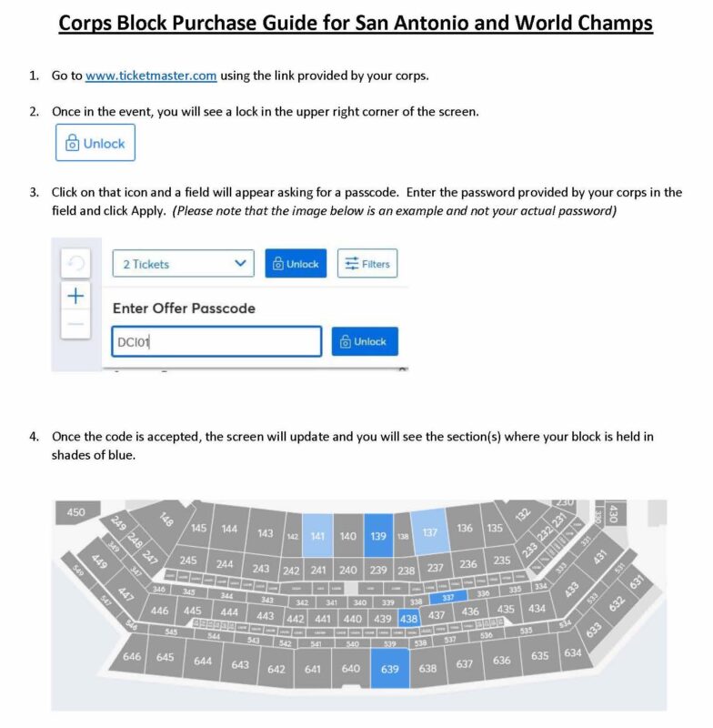Click the reset map rotate icon
Screen dimensions: 713x728
tap(75, 263)
